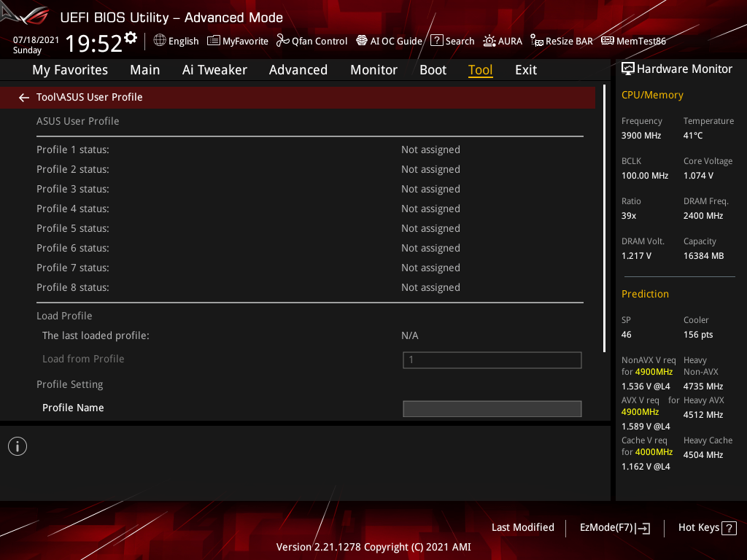Click the info icon above the description area
747x560 pixels.
click(17, 446)
